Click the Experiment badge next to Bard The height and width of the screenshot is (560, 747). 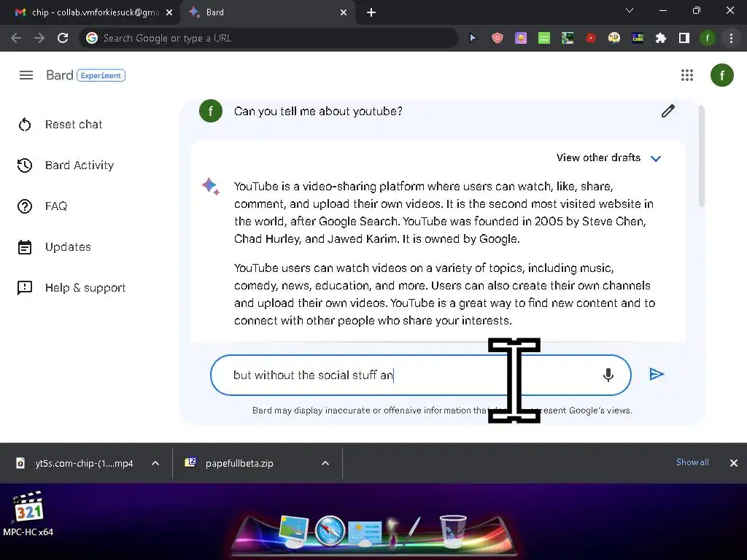[x=101, y=75]
